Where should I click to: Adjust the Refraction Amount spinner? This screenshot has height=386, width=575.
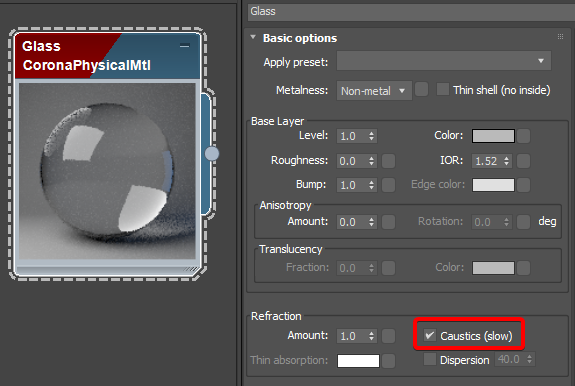tap(371, 336)
